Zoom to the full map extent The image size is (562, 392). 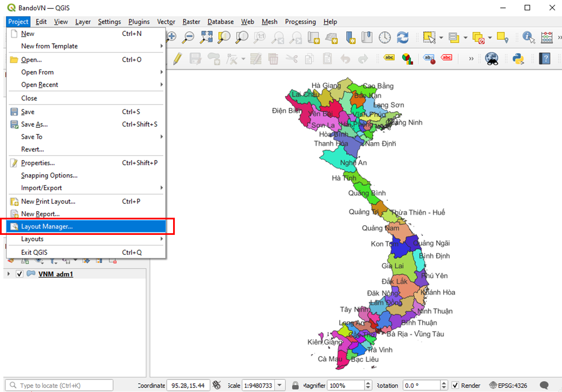coord(206,37)
